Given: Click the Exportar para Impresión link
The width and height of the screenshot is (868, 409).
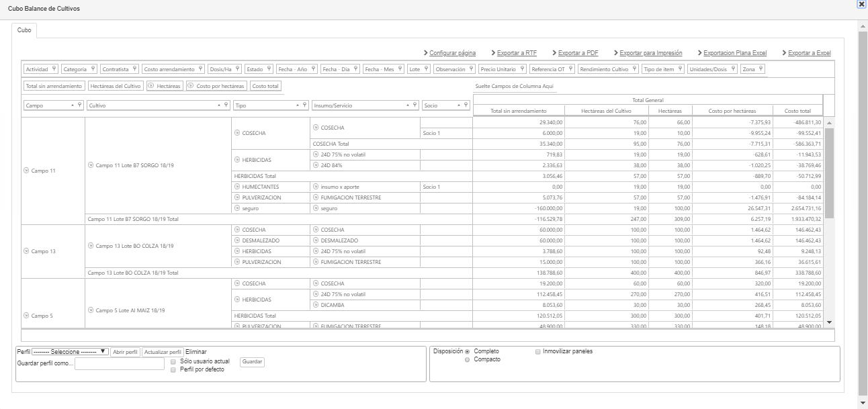Looking at the screenshot, I should (x=650, y=52).
